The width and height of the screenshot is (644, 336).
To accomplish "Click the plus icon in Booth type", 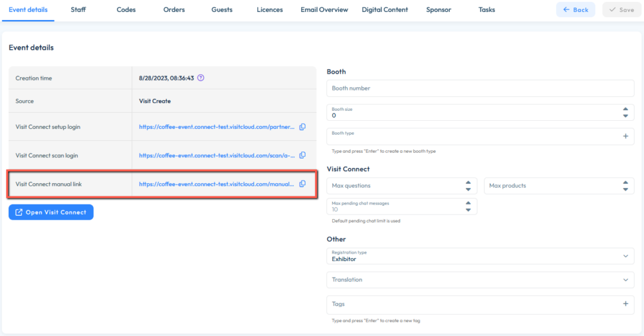I will [625, 136].
